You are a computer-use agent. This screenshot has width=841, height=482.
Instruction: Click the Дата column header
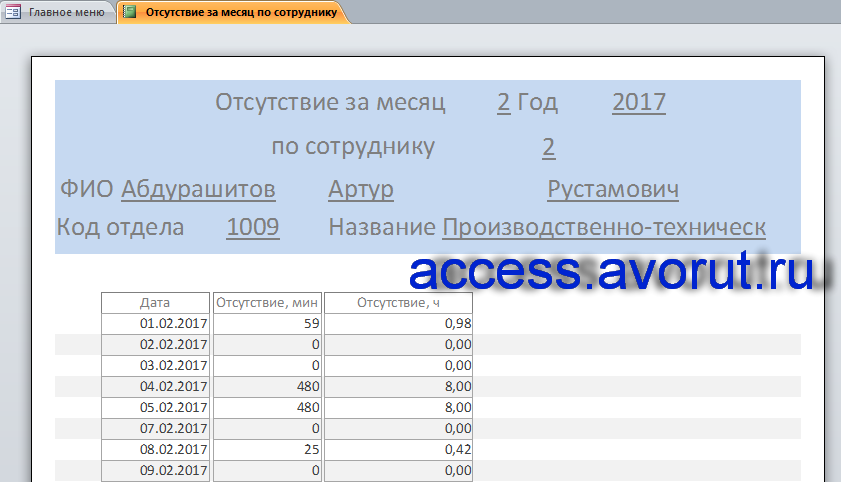point(156,303)
